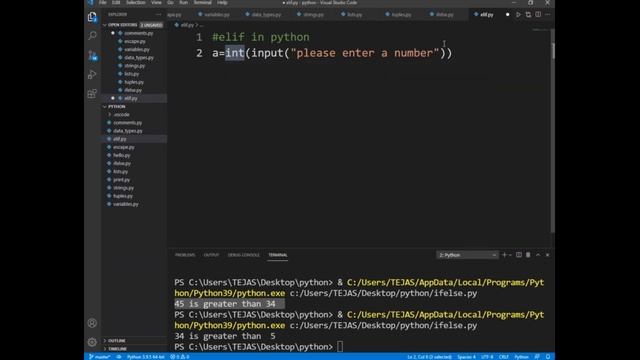Click the elif.py breadcrumb above editor
The width and height of the screenshot is (640, 360).
point(187,25)
